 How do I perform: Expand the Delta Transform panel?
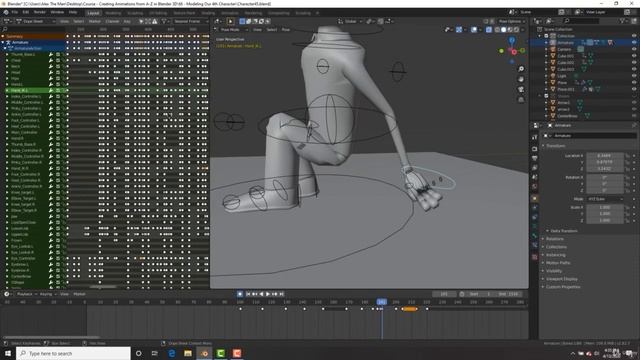pos(563,231)
